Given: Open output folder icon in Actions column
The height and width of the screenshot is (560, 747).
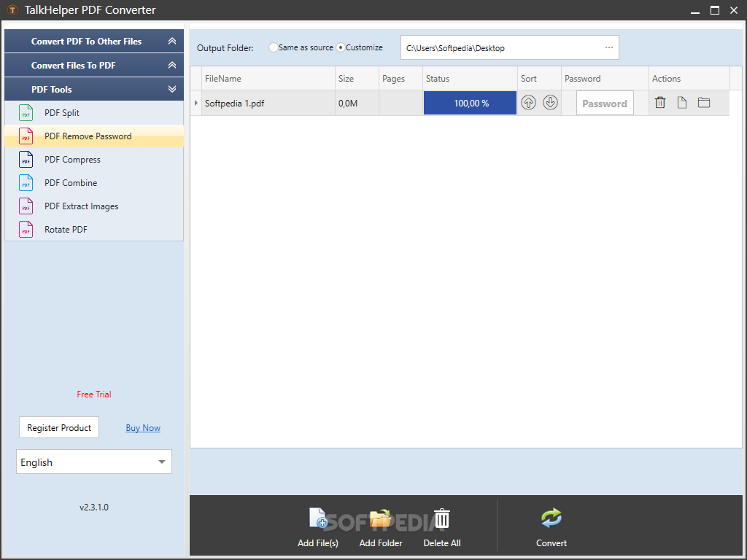Looking at the screenshot, I should [x=704, y=102].
